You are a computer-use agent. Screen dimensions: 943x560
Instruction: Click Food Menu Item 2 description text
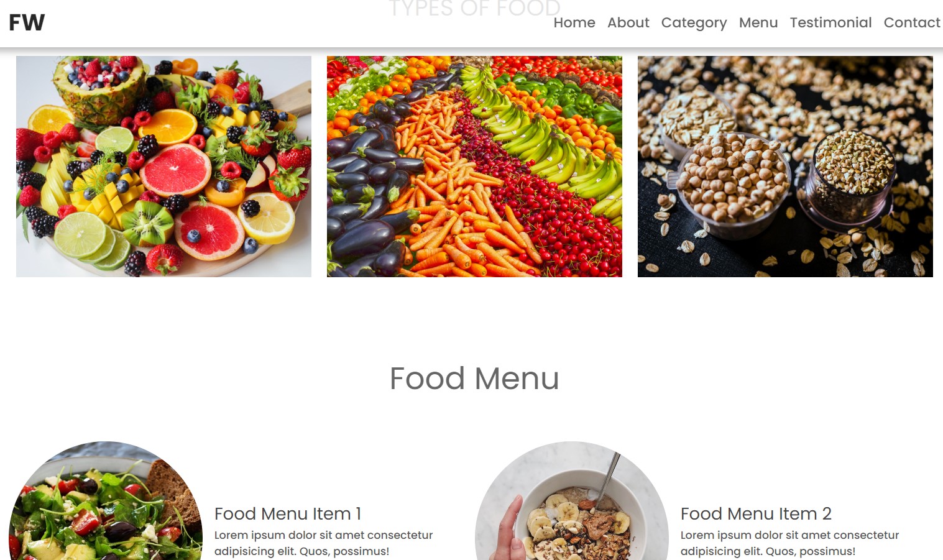789,543
